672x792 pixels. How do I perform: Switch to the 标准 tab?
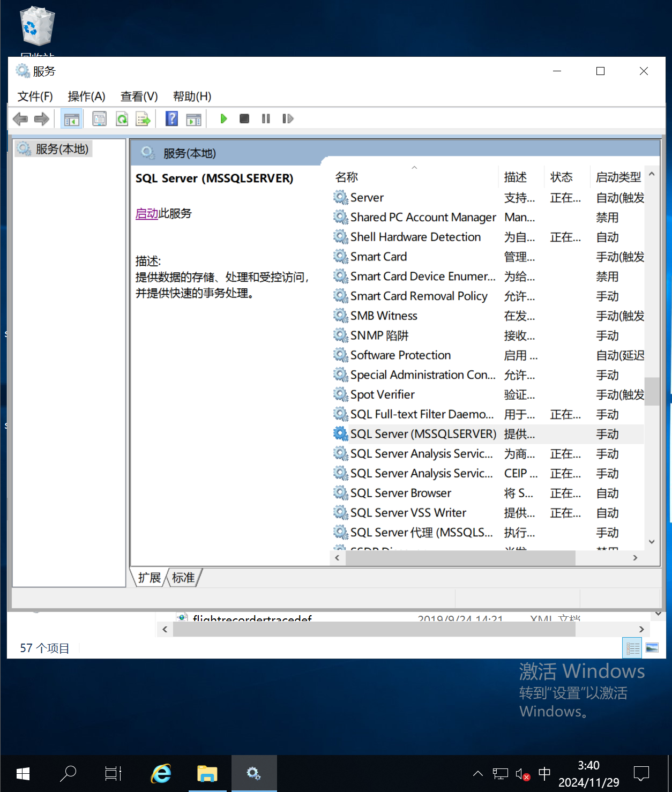183,578
